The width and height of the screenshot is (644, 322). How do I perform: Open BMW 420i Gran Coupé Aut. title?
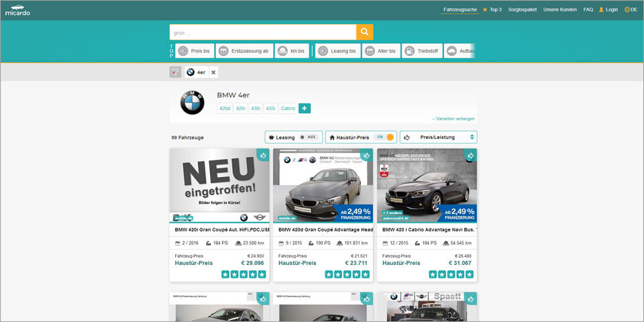[x=222, y=229]
